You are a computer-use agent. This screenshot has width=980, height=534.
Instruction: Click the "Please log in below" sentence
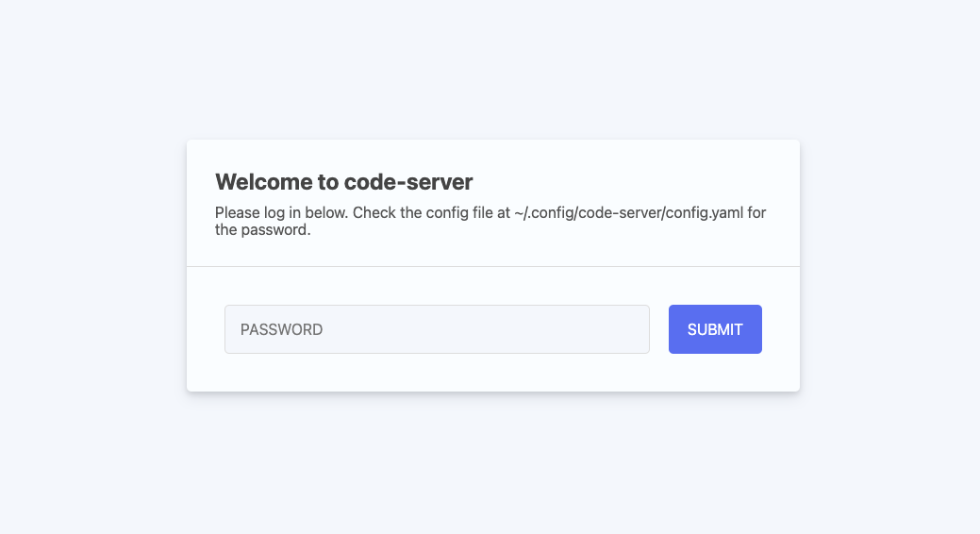281,212
